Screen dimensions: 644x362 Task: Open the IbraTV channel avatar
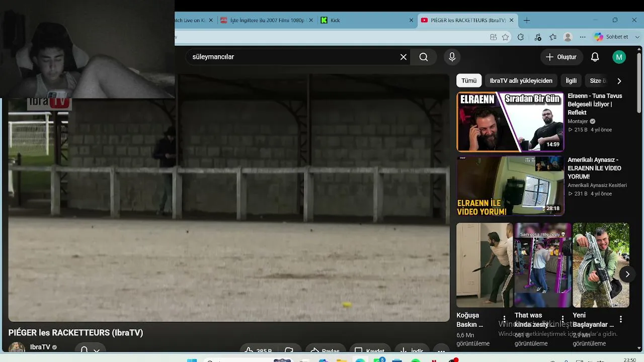coord(17,347)
